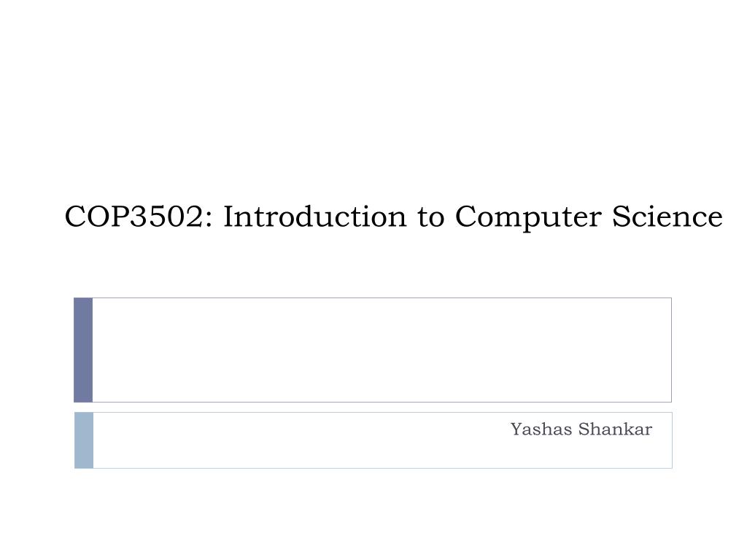
Task: Click the word "Computer" in the title
Action: coord(530,217)
